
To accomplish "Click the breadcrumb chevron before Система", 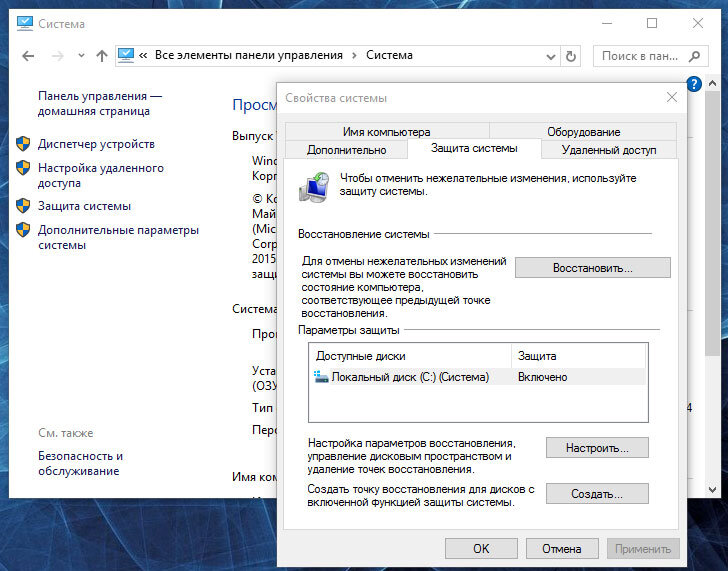I will point(354,56).
